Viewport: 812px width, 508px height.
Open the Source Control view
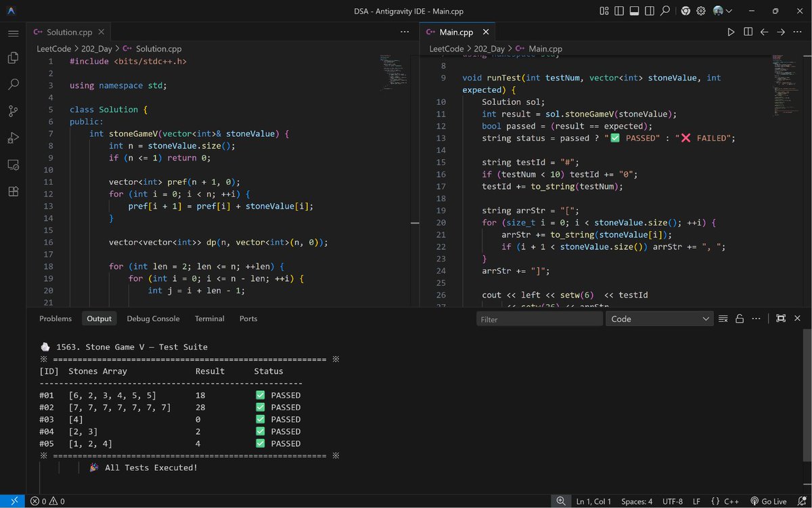13,111
